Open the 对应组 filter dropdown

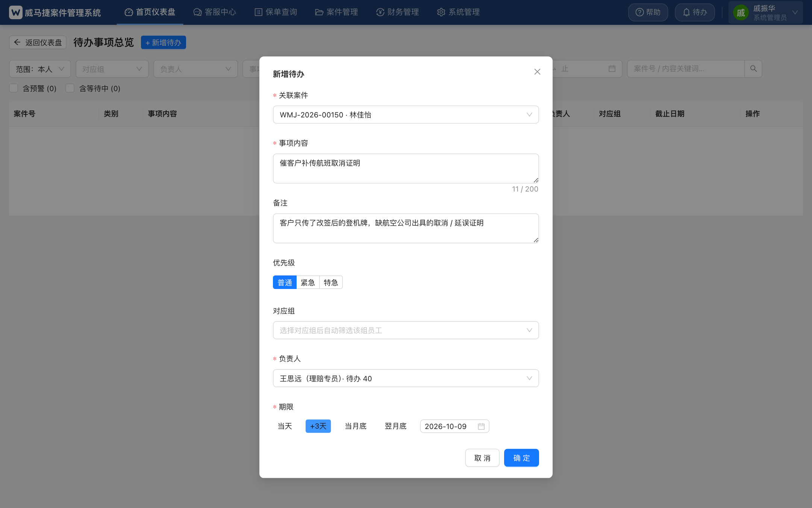112,69
